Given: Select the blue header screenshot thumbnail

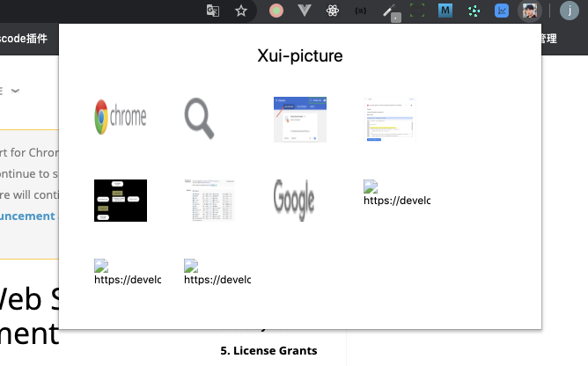Looking at the screenshot, I should tap(300, 120).
